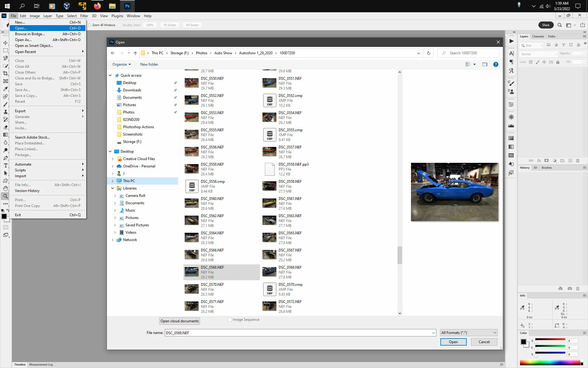Toggle the preview pane icon

click(x=484, y=64)
